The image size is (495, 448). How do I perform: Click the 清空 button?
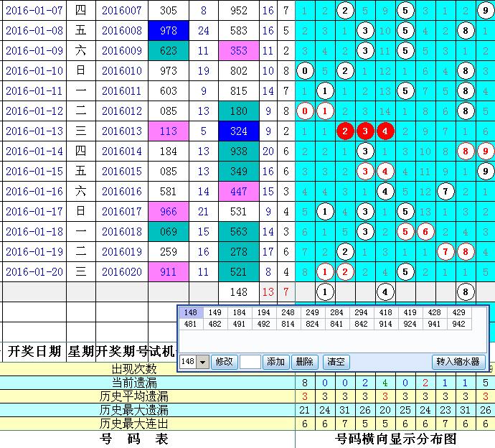point(336,362)
